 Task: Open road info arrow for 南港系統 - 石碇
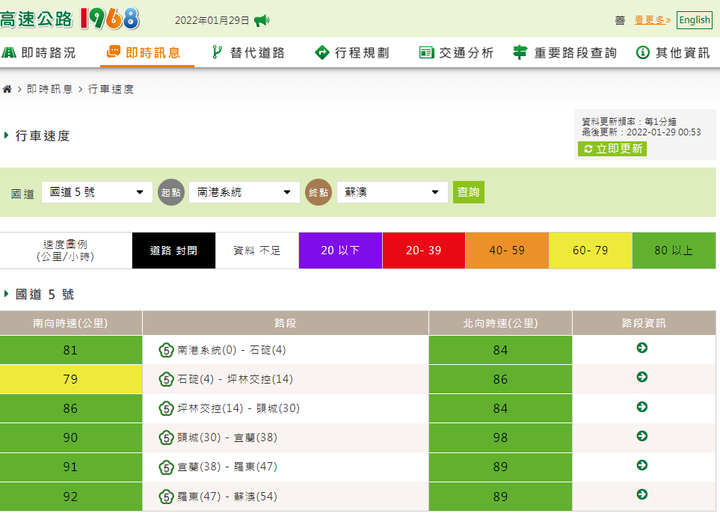[642, 349]
